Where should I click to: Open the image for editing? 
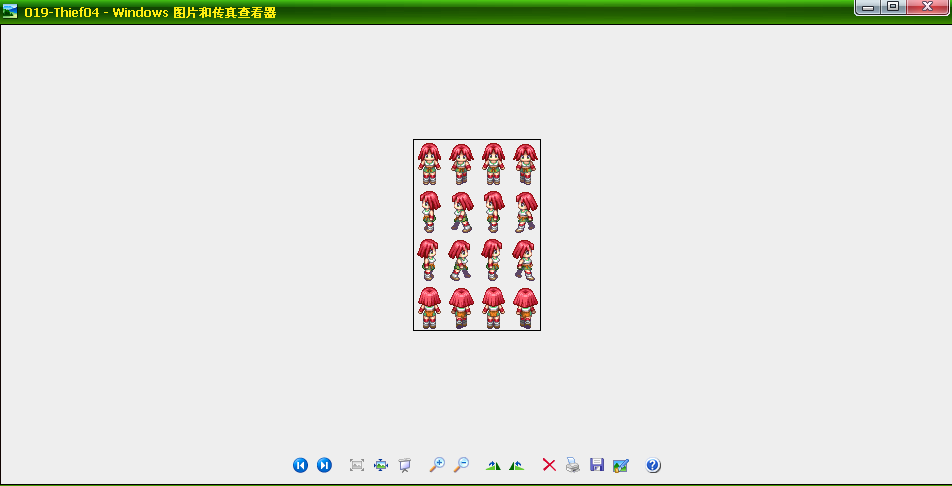click(620, 465)
